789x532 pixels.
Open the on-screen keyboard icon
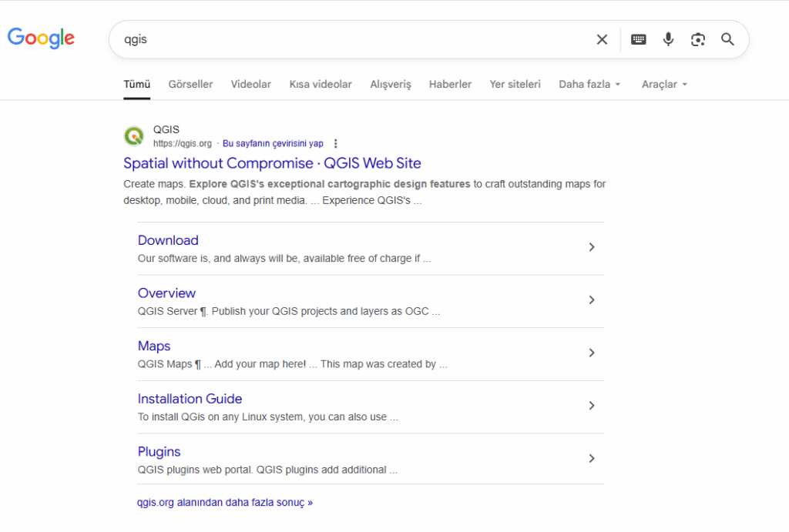[x=638, y=39]
